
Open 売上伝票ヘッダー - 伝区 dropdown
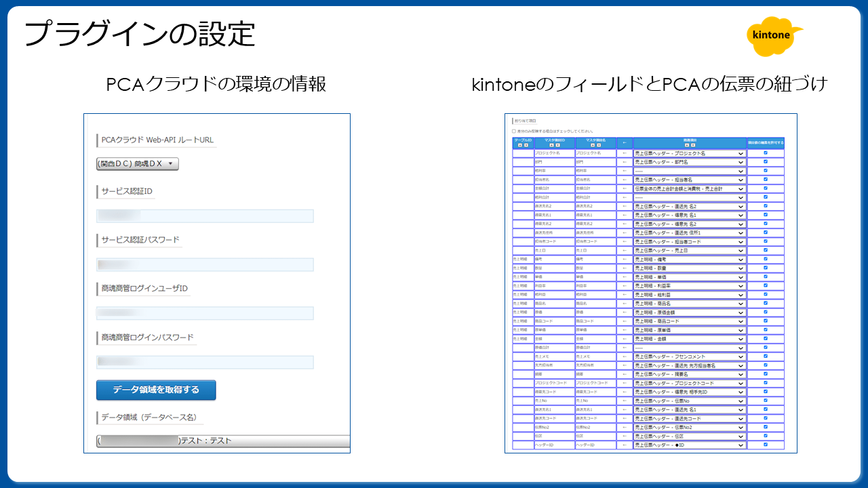(690, 436)
